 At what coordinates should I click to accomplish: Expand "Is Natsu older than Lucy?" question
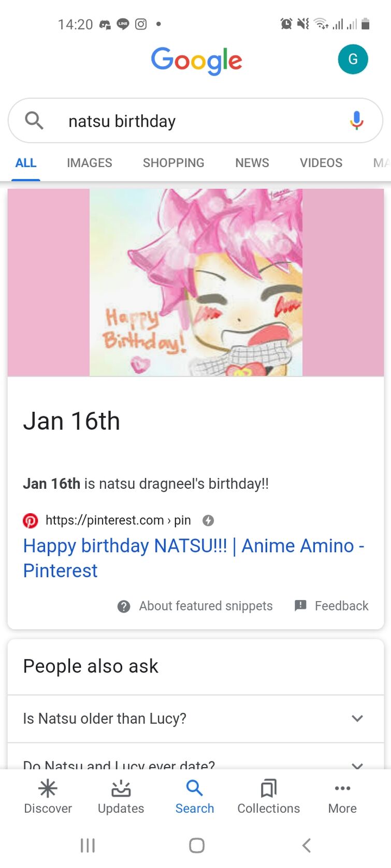[357, 719]
